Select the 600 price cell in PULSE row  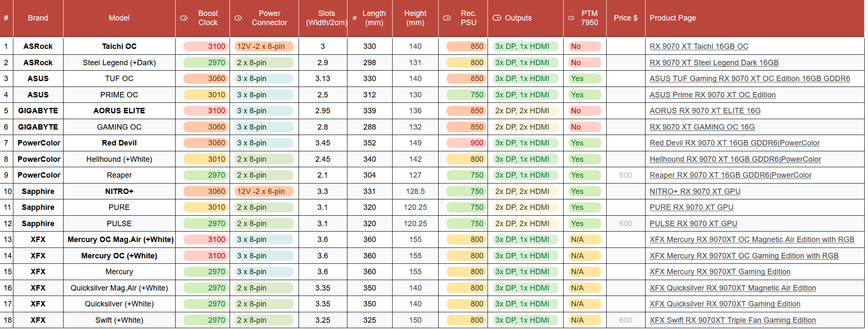click(x=625, y=224)
